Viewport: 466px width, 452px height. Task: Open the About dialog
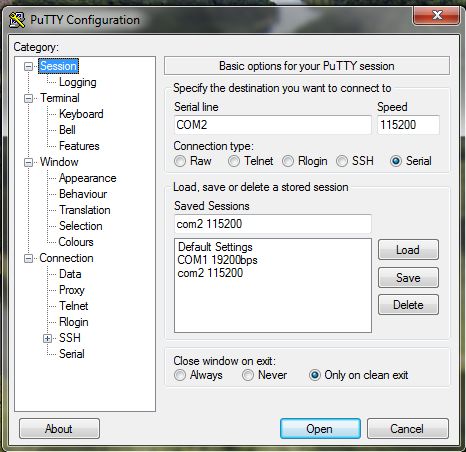(59, 429)
